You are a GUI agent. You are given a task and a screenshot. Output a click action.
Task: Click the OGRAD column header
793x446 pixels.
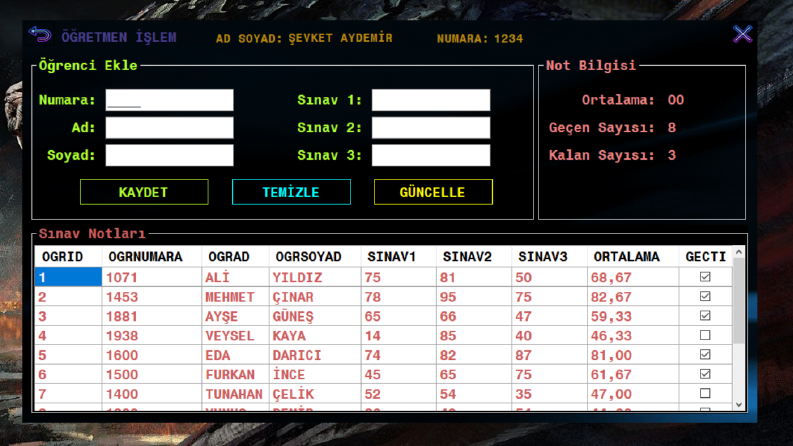click(x=235, y=257)
